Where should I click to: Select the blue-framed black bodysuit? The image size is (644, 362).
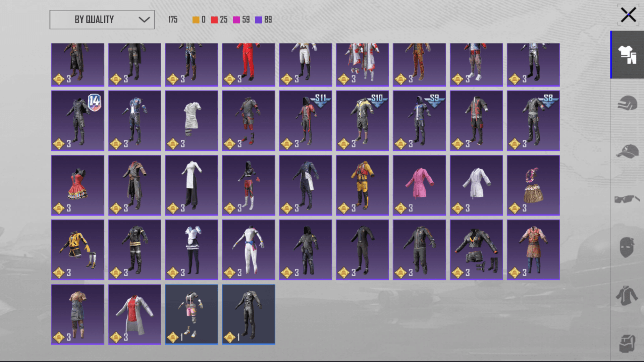tap(249, 314)
